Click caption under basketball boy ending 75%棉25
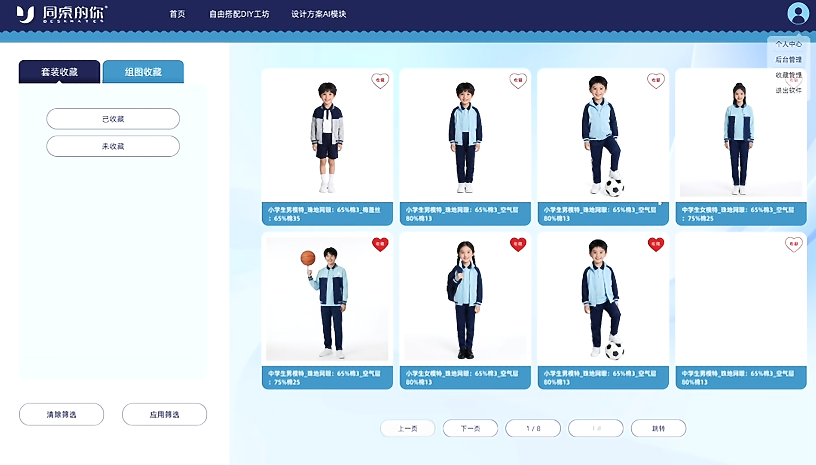Screen dimensions: 816x465 coord(327,378)
